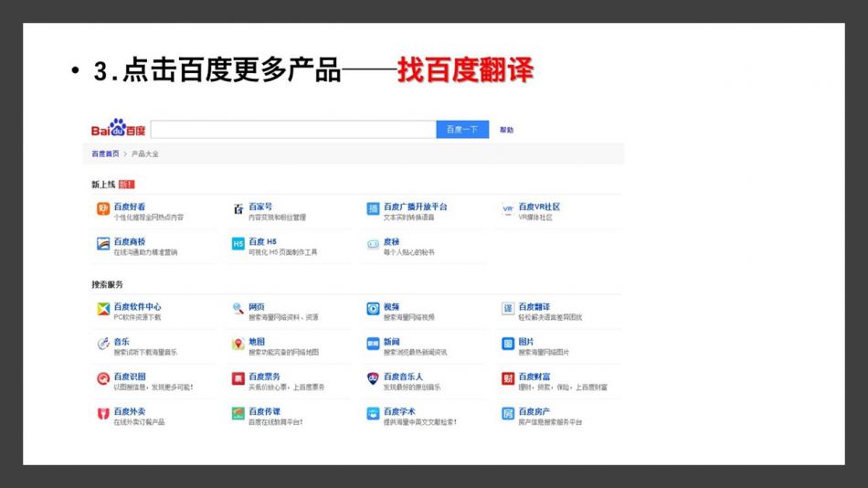Click the 百度房产 house icon
This screenshot has width=868, height=488.
pos(508,414)
